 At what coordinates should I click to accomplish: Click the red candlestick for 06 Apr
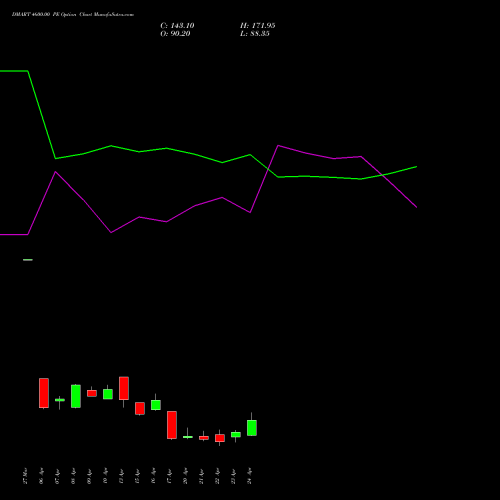[44, 393]
